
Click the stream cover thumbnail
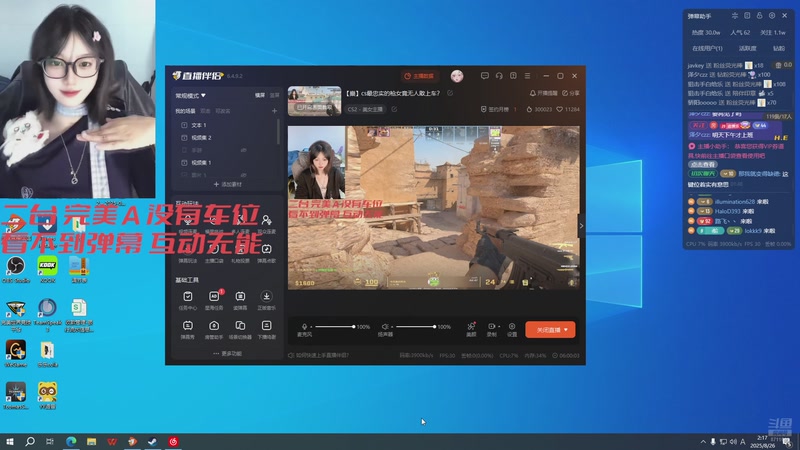[314, 101]
